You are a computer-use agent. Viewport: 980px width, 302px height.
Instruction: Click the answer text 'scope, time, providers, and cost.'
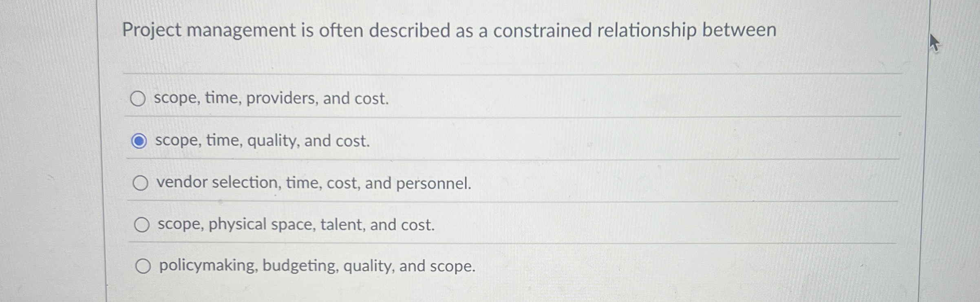271,99
